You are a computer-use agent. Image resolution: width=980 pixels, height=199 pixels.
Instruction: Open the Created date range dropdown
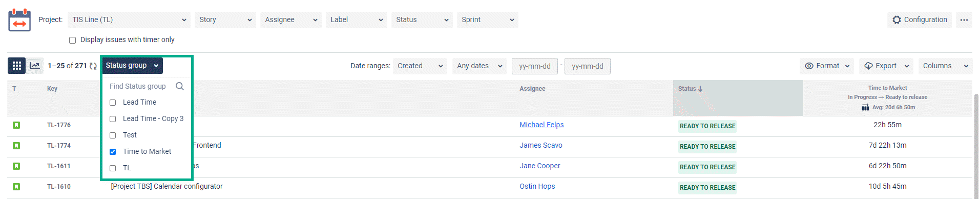point(420,66)
